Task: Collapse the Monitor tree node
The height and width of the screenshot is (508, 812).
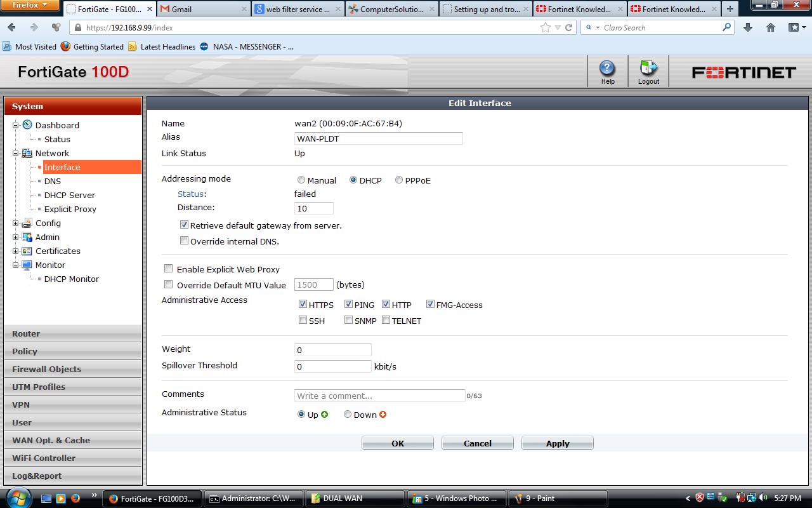Action: (16, 265)
